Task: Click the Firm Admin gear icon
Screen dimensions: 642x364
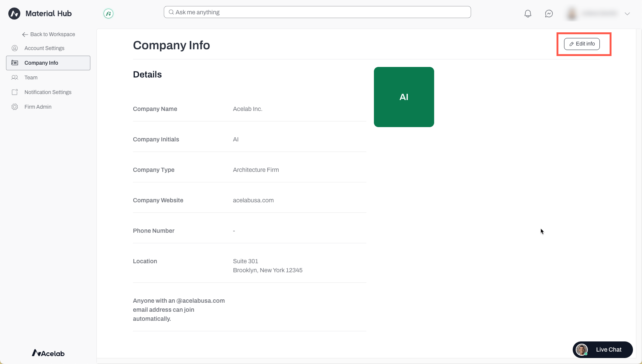Action: click(15, 107)
